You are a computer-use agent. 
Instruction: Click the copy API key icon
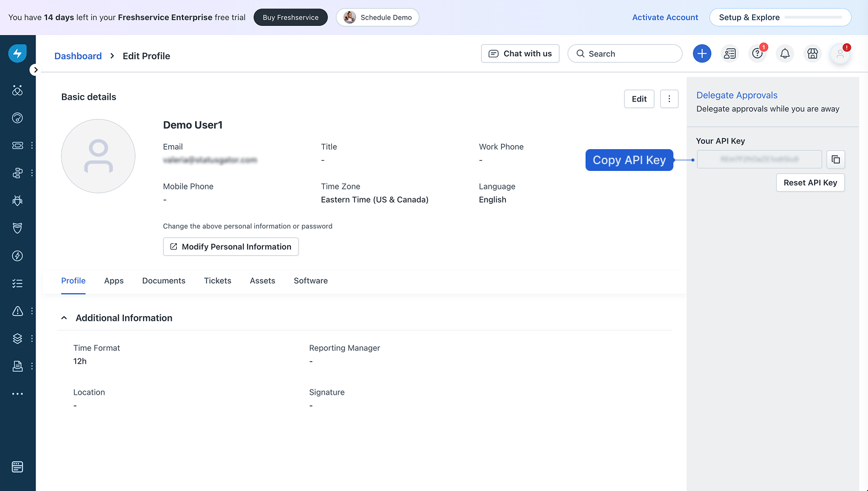[x=836, y=159]
